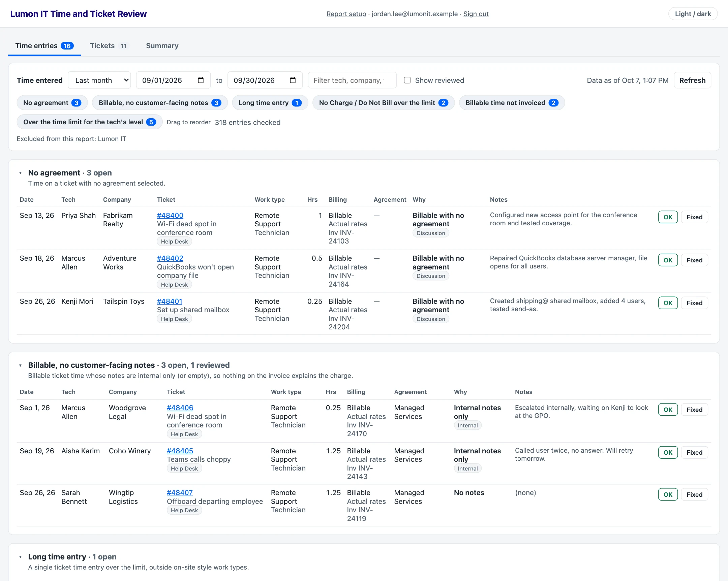Filter by Billable, no customer-facing notes chip
728x581 pixels.
160,103
